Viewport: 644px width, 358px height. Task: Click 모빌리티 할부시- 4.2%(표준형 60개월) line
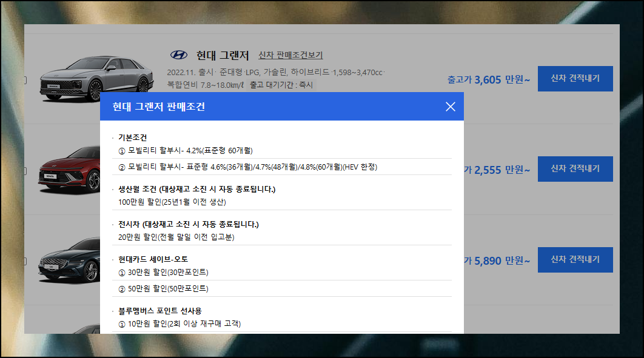click(x=186, y=150)
